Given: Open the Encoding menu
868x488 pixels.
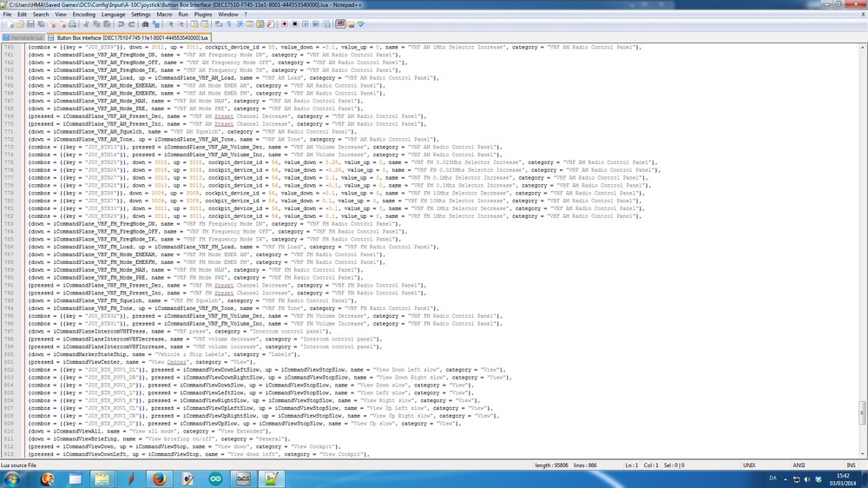Looking at the screenshot, I should pos(83,15).
